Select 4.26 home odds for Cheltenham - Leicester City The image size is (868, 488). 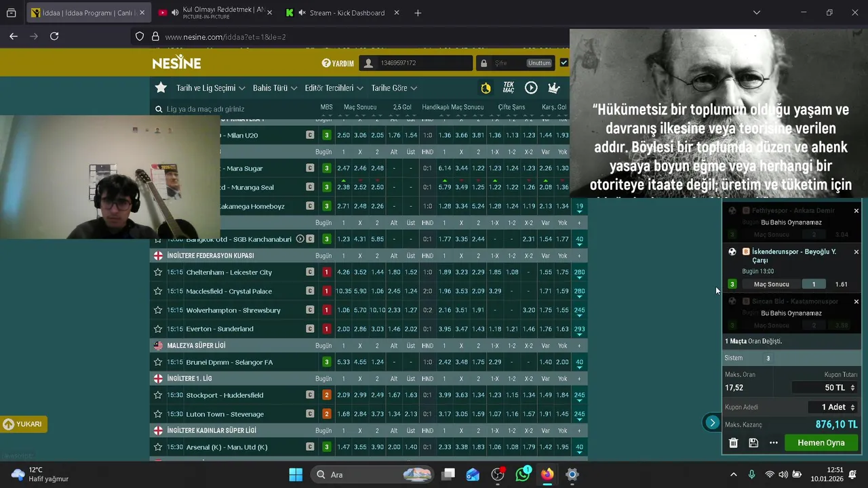(x=343, y=272)
